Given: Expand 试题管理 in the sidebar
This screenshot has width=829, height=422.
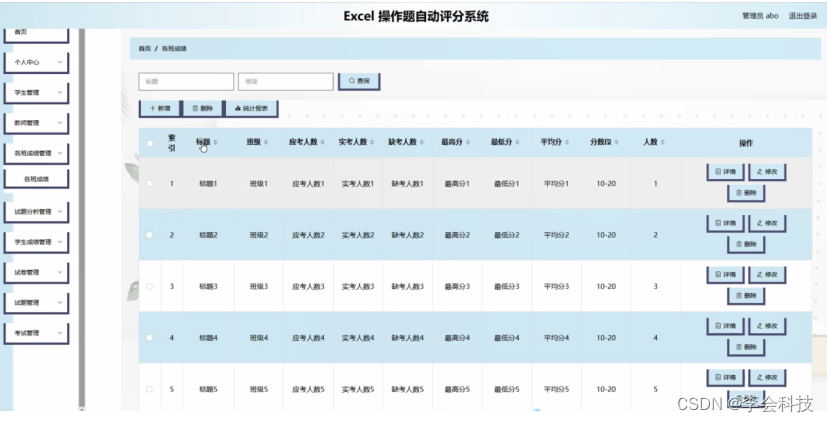Looking at the screenshot, I should tap(60, 302).
